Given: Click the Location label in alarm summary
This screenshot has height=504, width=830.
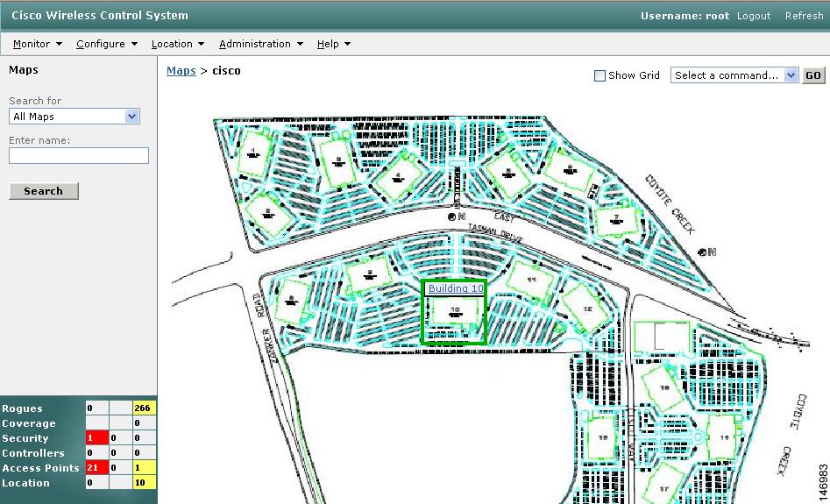Looking at the screenshot, I should [25, 482].
